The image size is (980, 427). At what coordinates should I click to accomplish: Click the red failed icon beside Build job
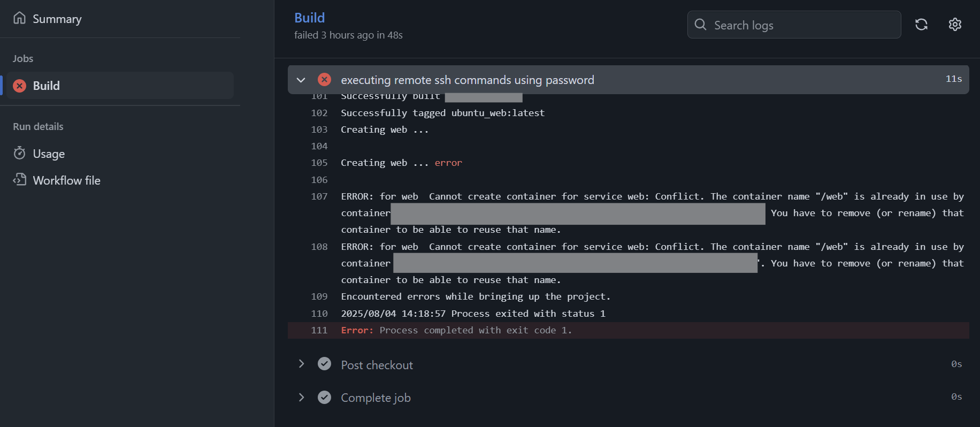pyautogui.click(x=20, y=86)
